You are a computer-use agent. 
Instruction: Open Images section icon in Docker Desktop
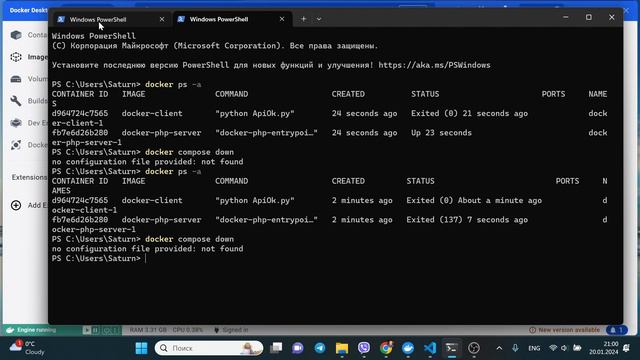[x=16, y=57]
